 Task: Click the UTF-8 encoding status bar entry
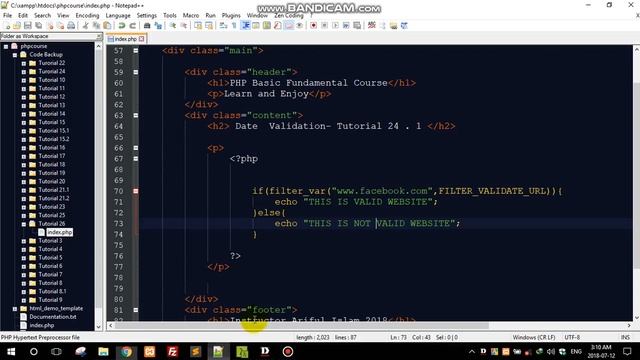[x=572, y=338]
